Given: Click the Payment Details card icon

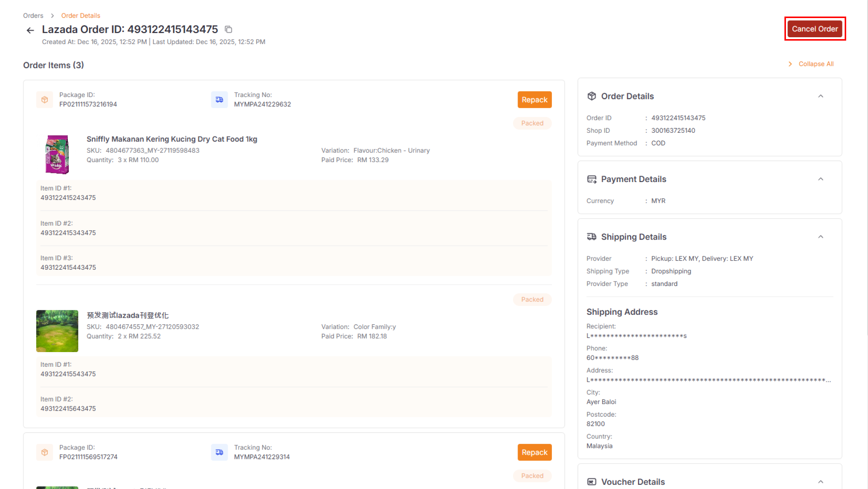Looking at the screenshot, I should [x=591, y=179].
